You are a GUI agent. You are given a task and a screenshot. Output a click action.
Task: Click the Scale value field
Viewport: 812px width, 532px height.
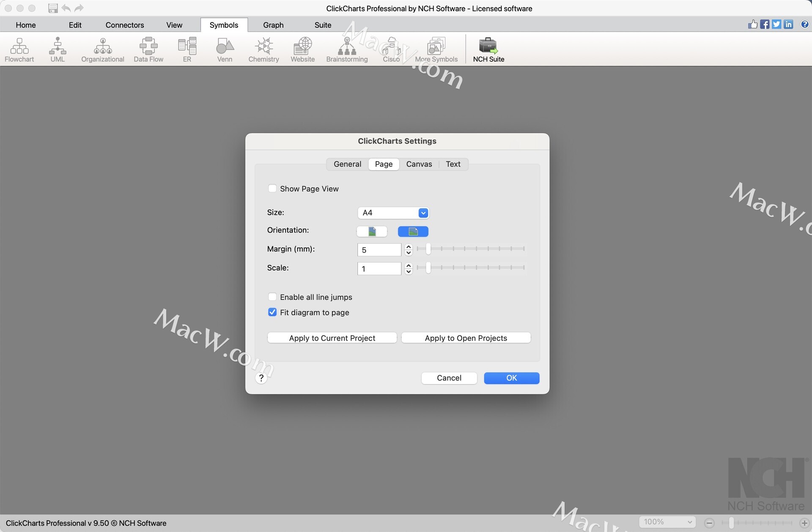(x=379, y=268)
